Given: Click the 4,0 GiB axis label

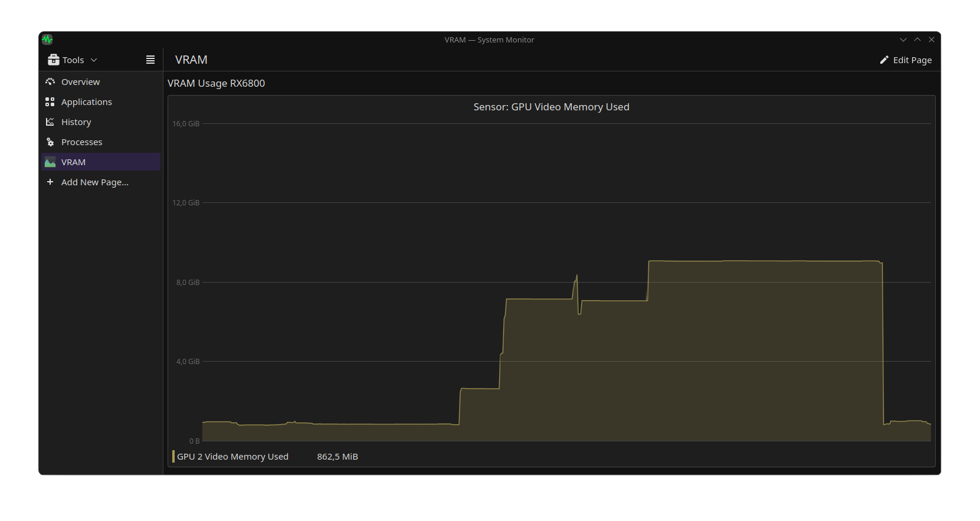Looking at the screenshot, I should pyautogui.click(x=188, y=361).
